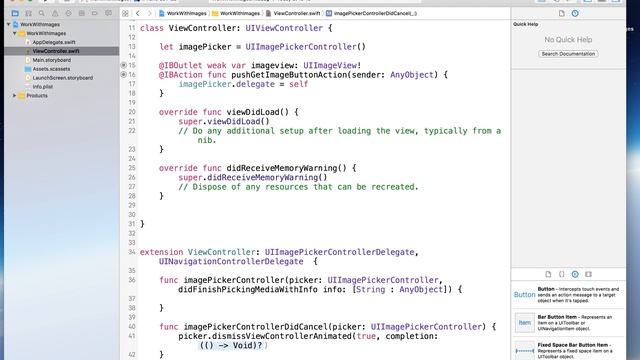
Task: Click the IBOutlet connection circle on line 15
Action: 123,65
